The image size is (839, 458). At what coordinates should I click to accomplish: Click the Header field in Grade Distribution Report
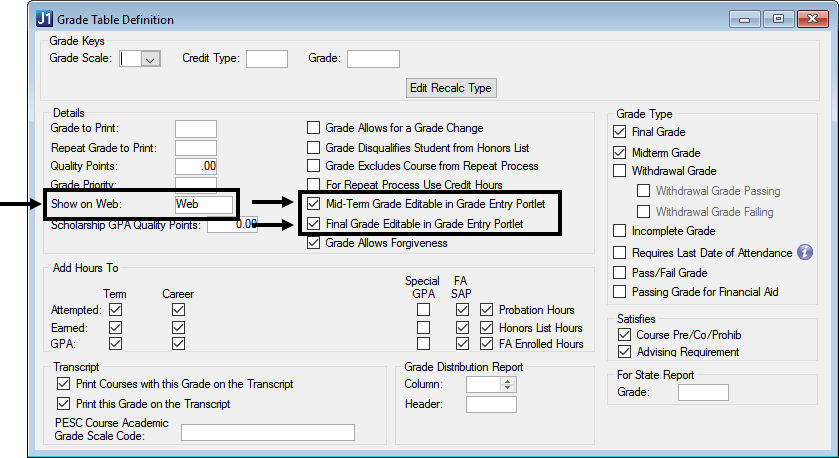[491, 405]
